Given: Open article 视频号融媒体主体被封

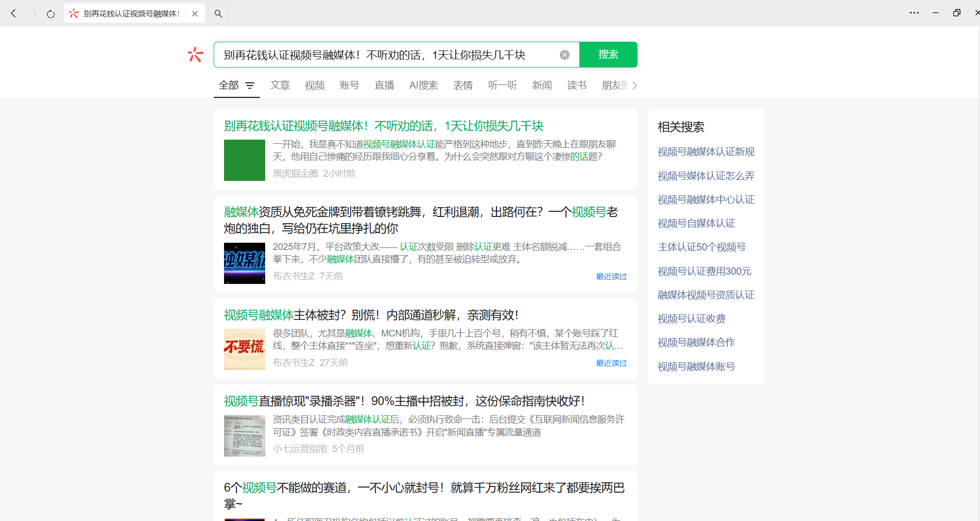Looking at the screenshot, I should 371,315.
